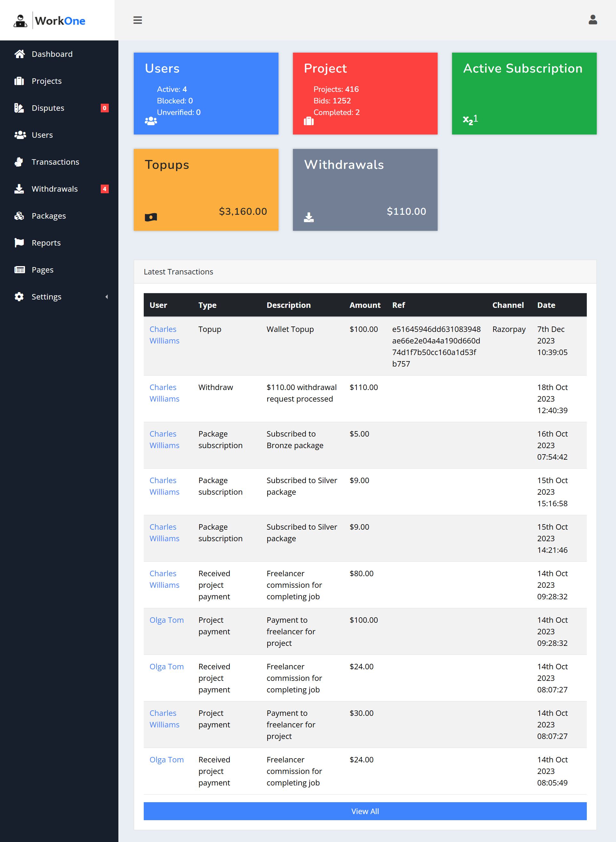Click the Withdrawals download icon
This screenshot has height=842, width=616.
pos(19,189)
